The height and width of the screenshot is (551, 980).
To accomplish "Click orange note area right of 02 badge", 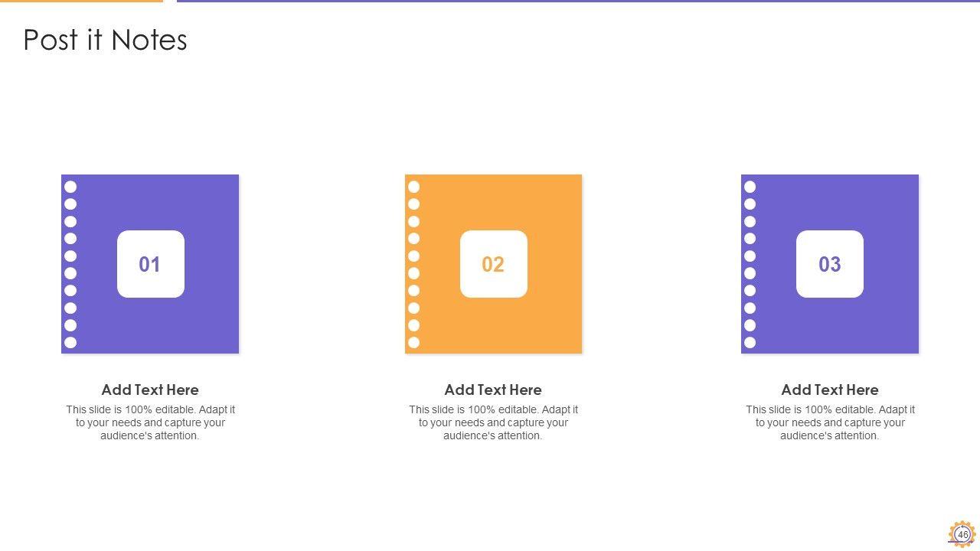I will click(x=554, y=264).
